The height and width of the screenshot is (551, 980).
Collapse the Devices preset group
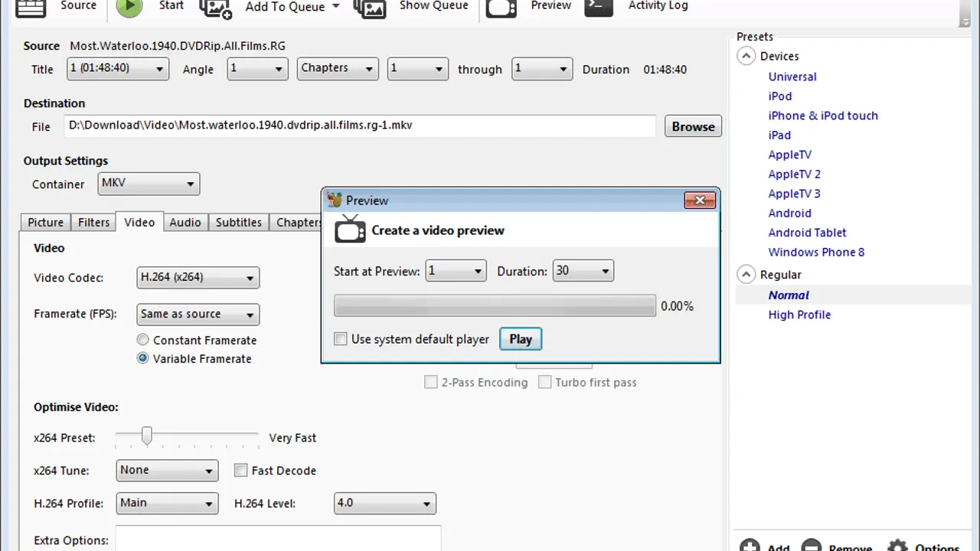pyautogui.click(x=746, y=57)
